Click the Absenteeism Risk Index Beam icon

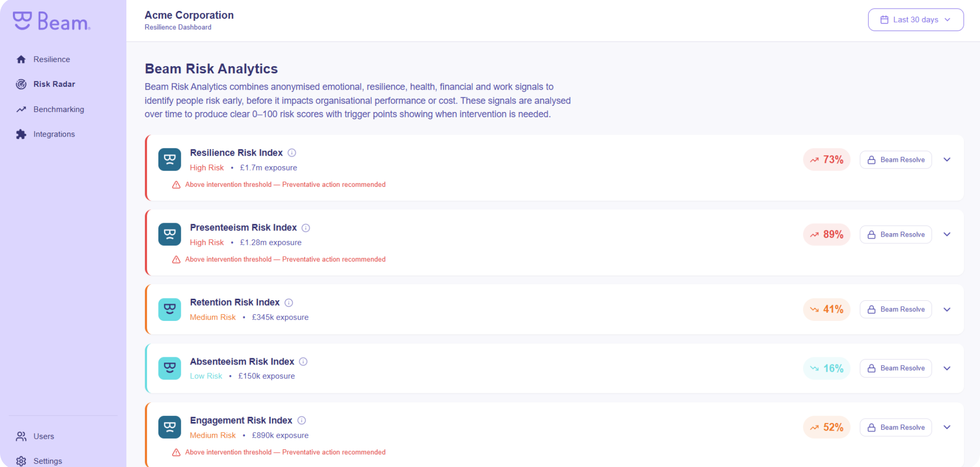pos(169,368)
